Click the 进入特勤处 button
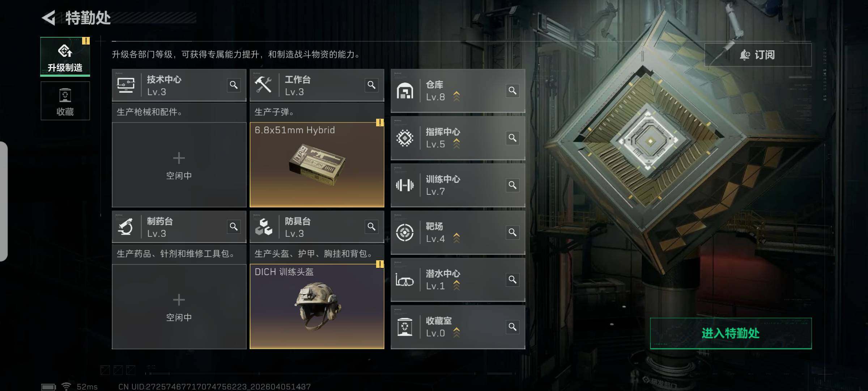Viewport: 868px width, 391px height. tap(731, 333)
